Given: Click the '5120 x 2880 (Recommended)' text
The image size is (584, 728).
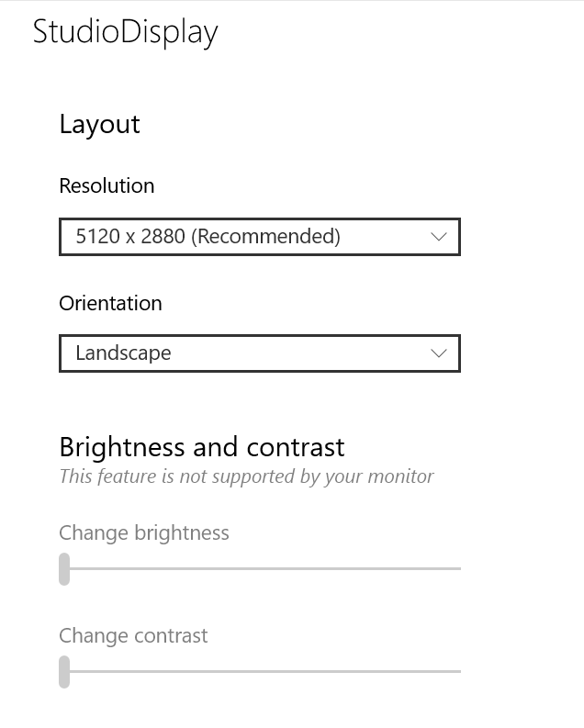Looking at the screenshot, I should click(208, 237).
